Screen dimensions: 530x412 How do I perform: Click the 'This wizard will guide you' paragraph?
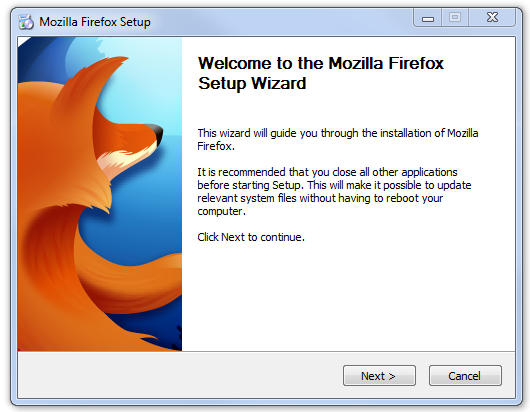tap(338, 140)
